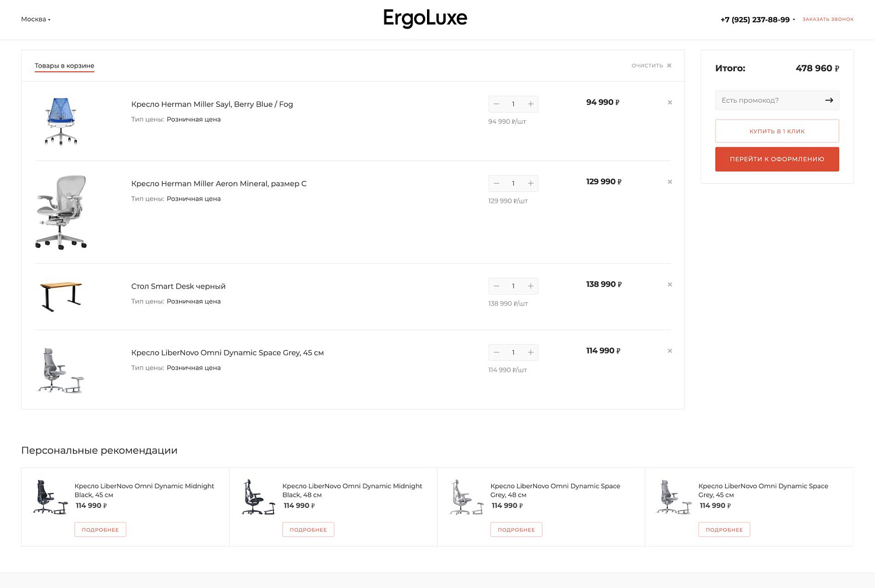Open the заказать звонок link
875x588 pixels.
828,19
